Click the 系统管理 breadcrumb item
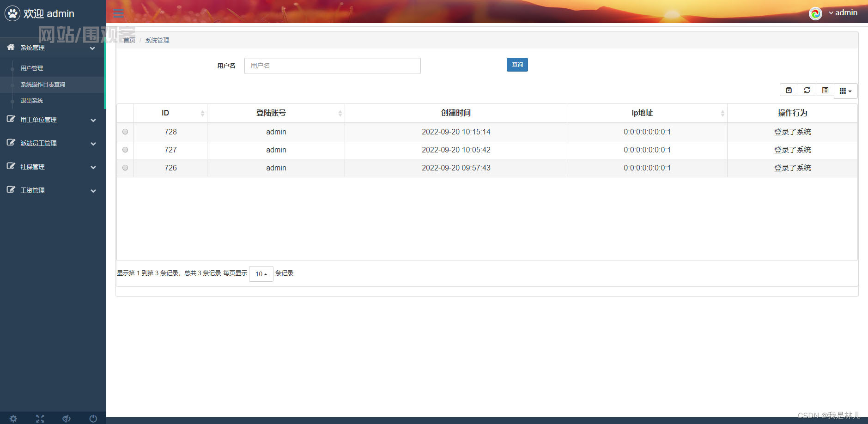Image resolution: width=868 pixels, height=424 pixels. (x=157, y=40)
